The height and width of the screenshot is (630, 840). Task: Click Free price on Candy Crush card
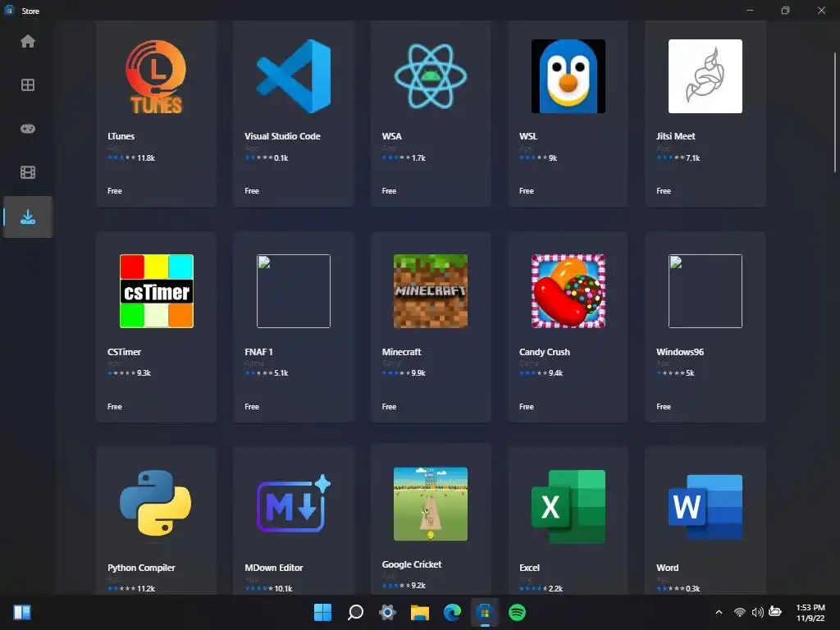tap(526, 407)
